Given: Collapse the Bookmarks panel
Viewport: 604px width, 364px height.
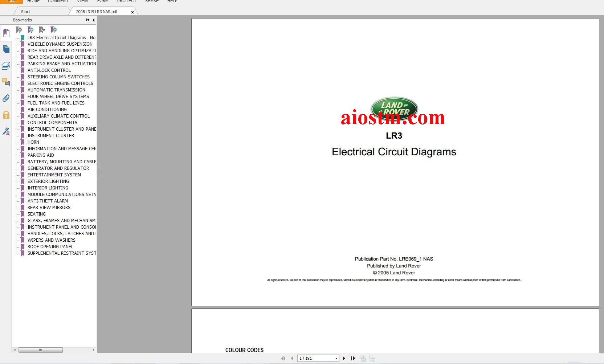Looking at the screenshot, I should click(x=93, y=20).
